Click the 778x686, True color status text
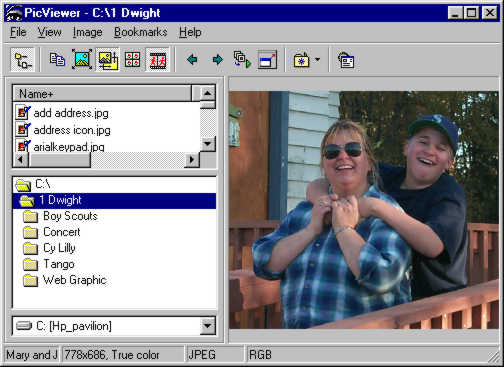Screen dimensions: 504x367 click(x=112, y=355)
